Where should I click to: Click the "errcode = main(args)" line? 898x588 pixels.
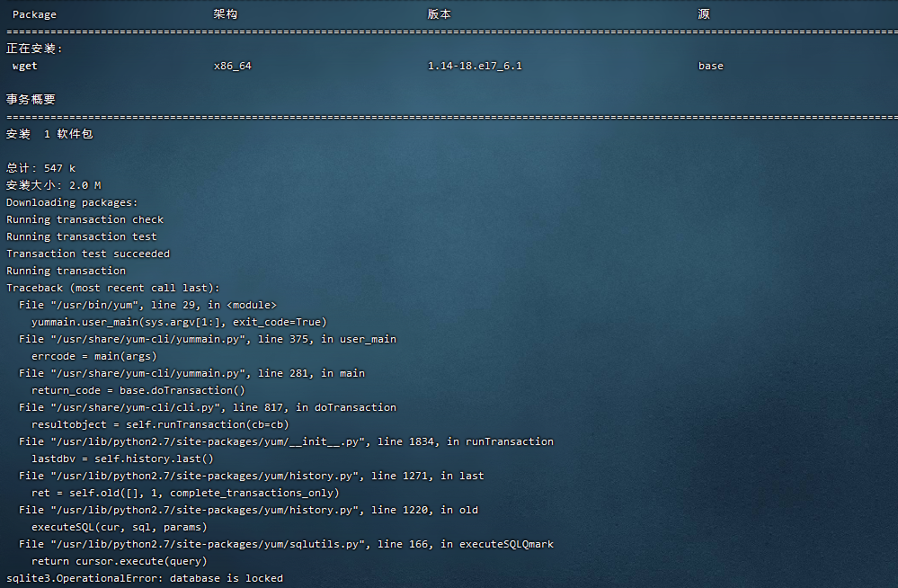[x=93, y=356]
